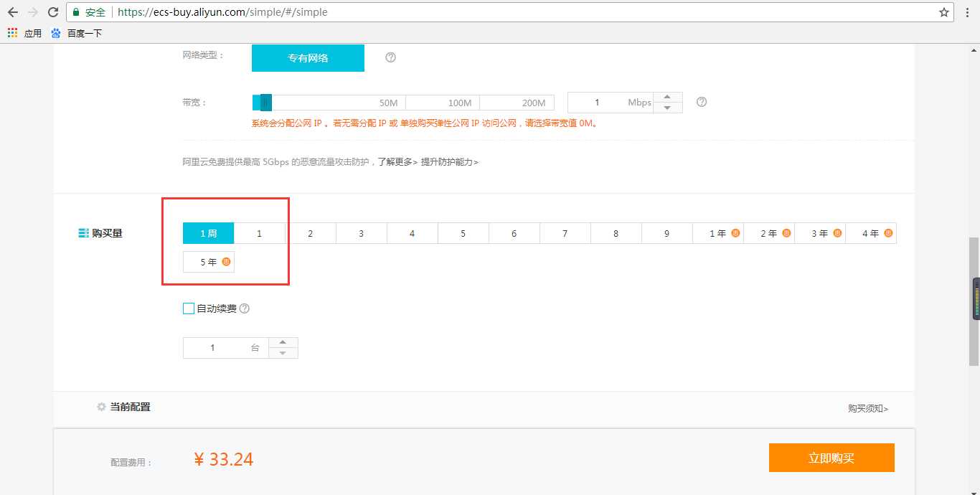The image size is (980, 495).
Task: Select the 7 month duration option
Action: tap(565, 233)
